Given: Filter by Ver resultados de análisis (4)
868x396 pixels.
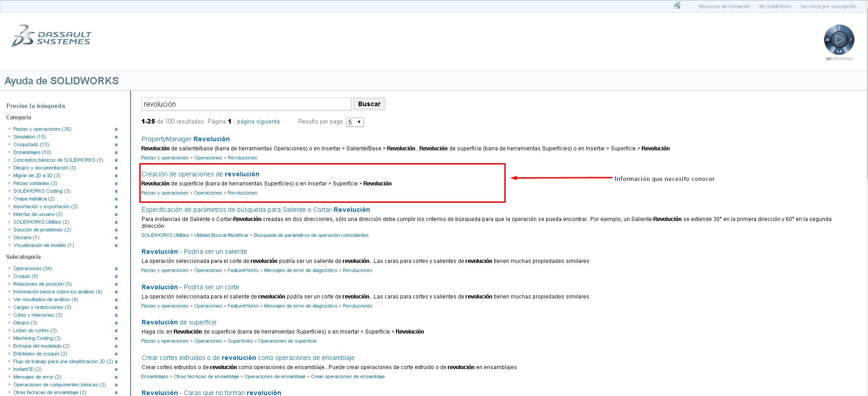Looking at the screenshot, I should (x=46, y=299).
